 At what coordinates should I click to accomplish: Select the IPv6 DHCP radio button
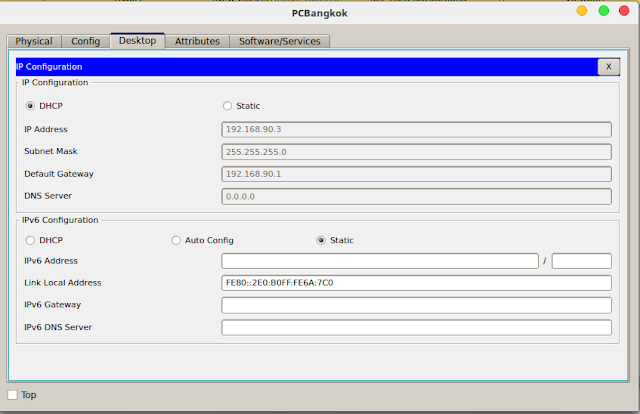click(30, 240)
